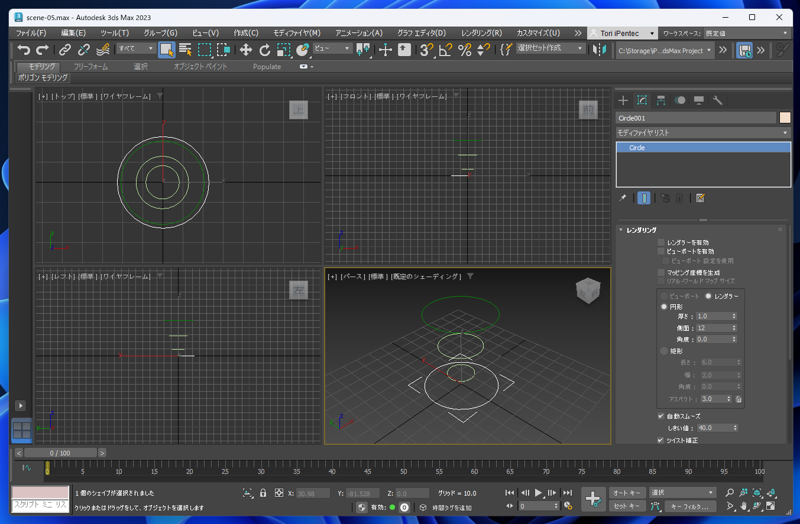Click the Circle001 object color swatch
Screen dimensions: 800x524
point(785,118)
